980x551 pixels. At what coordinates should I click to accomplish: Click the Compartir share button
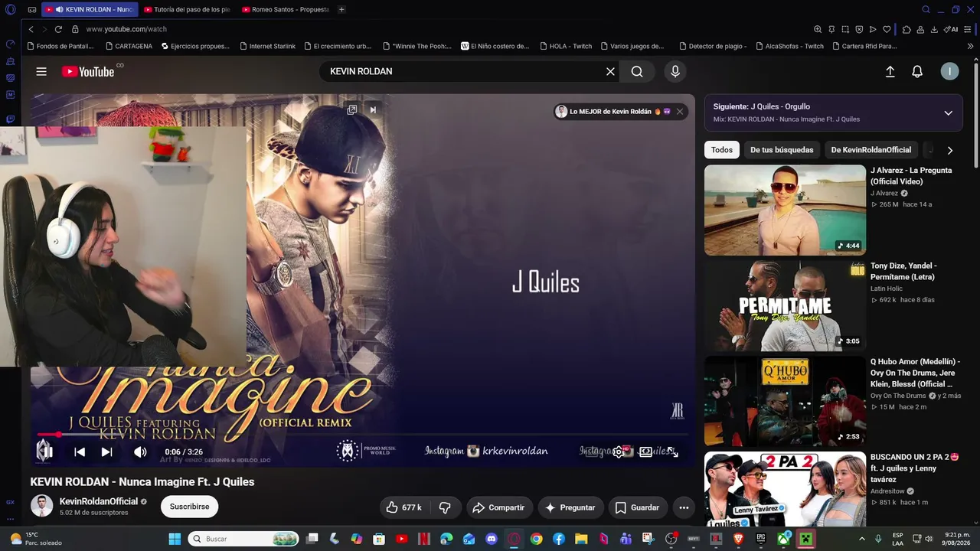click(499, 507)
